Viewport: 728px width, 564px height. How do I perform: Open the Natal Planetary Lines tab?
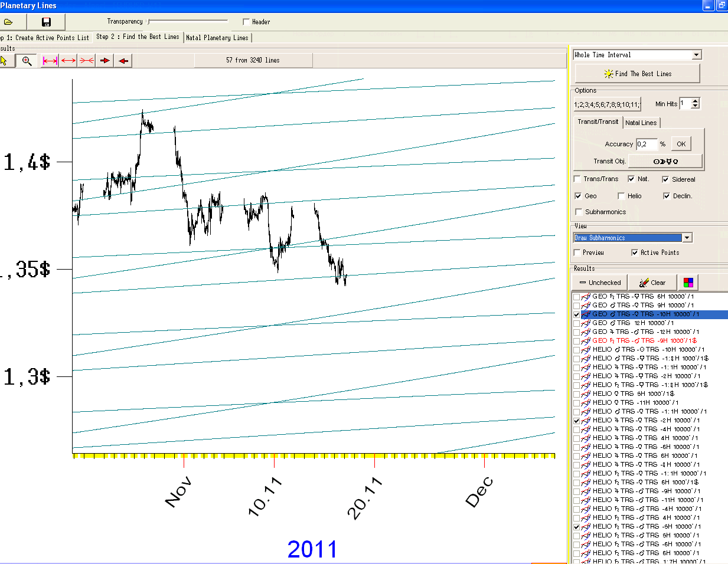(217, 38)
